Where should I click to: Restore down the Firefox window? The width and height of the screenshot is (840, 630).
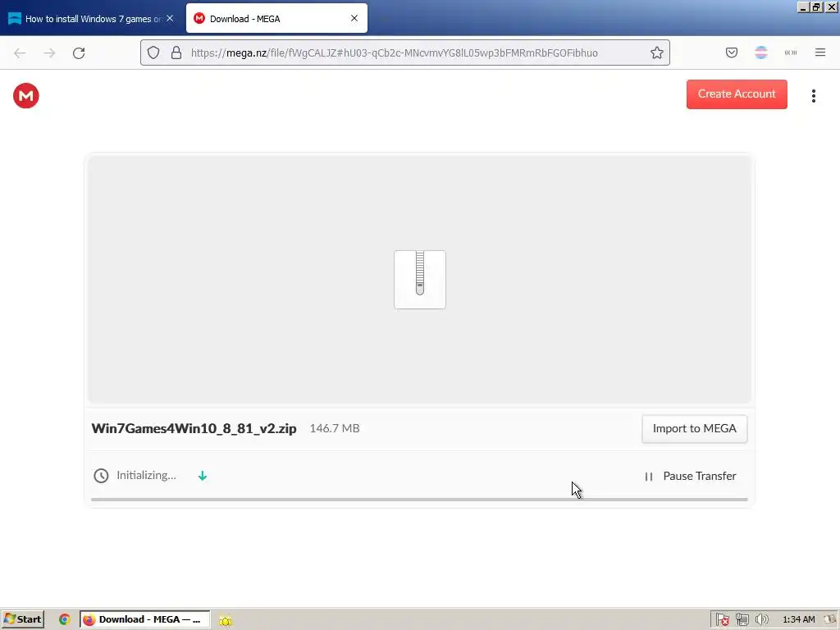[816, 7]
